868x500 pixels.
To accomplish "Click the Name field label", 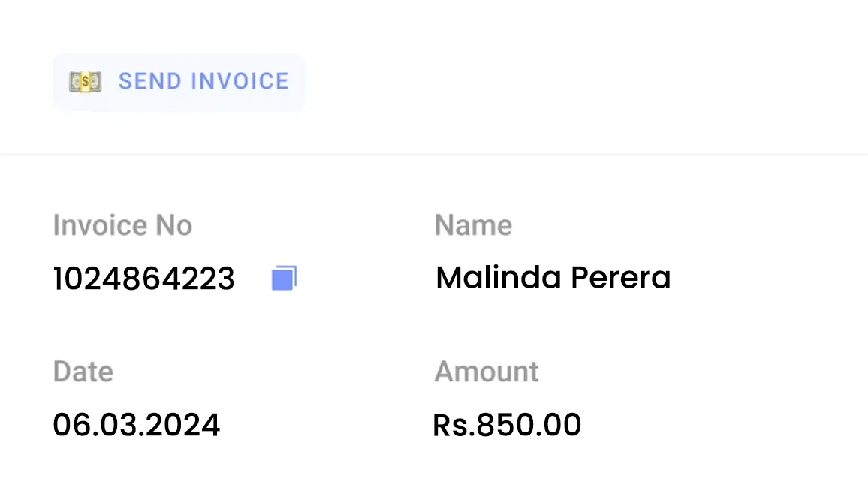I will 473,225.
